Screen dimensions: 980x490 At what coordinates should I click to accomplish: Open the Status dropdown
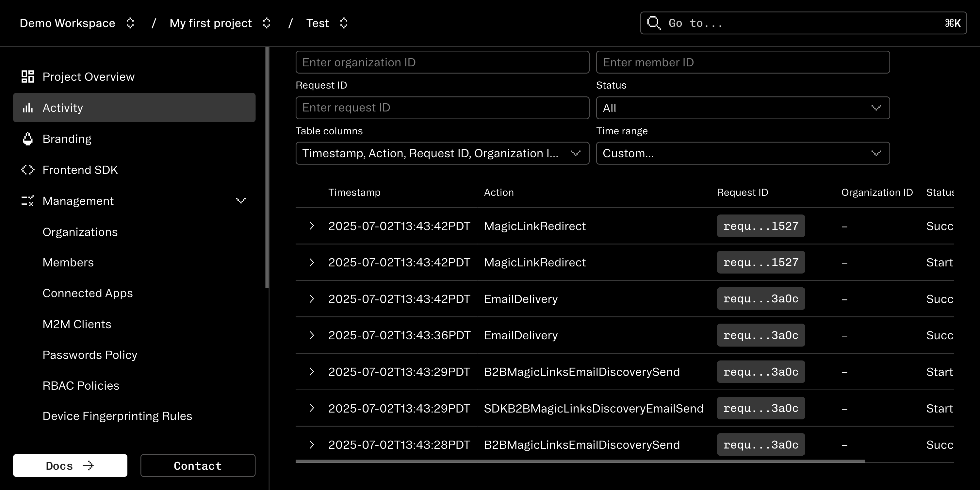[743, 108]
